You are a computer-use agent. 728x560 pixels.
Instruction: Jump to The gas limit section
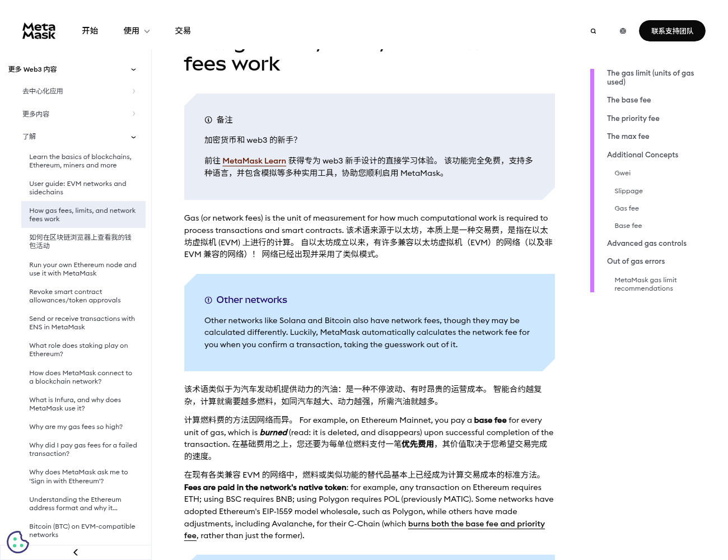tap(650, 77)
